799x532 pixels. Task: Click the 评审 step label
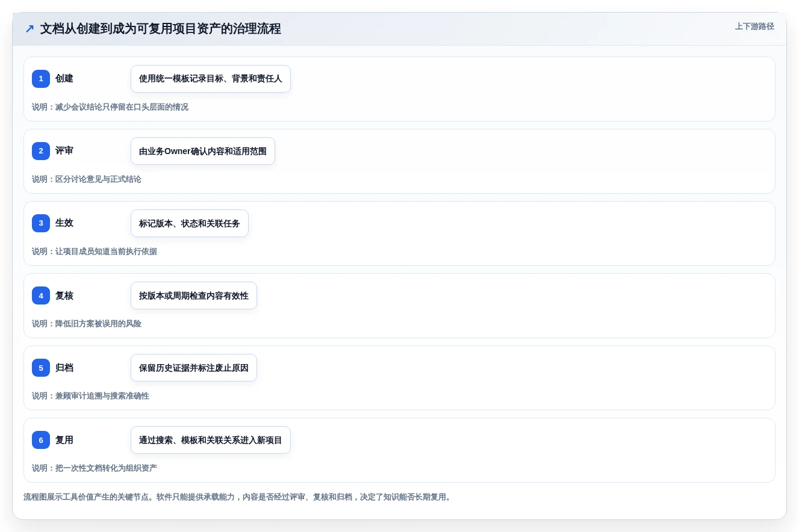tap(64, 151)
